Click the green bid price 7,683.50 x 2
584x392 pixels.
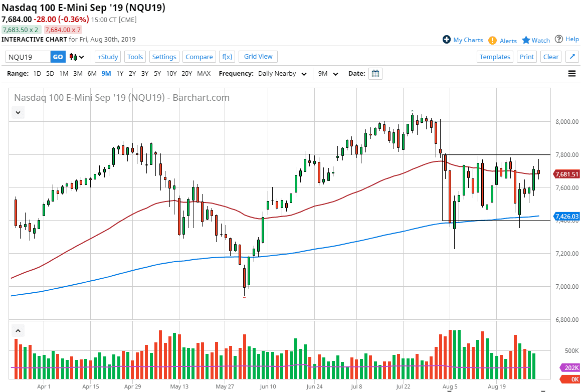point(20,30)
